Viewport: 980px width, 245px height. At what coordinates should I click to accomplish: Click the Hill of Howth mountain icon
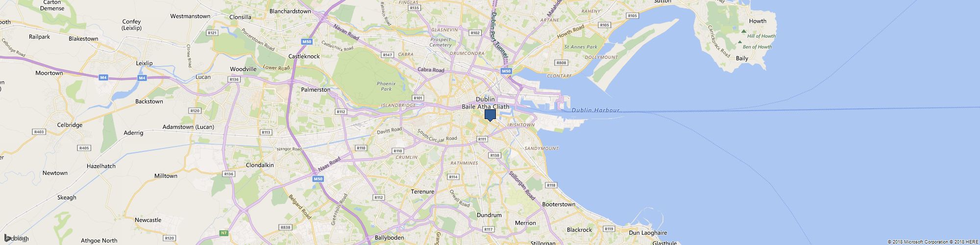pos(743,31)
